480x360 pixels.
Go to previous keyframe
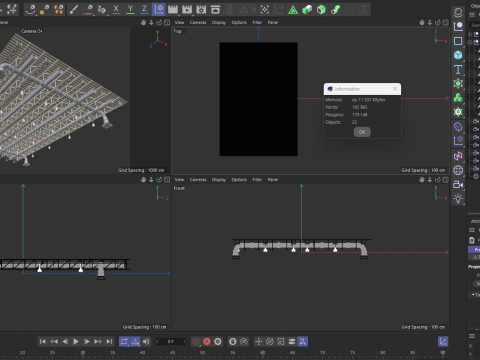click(54, 341)
